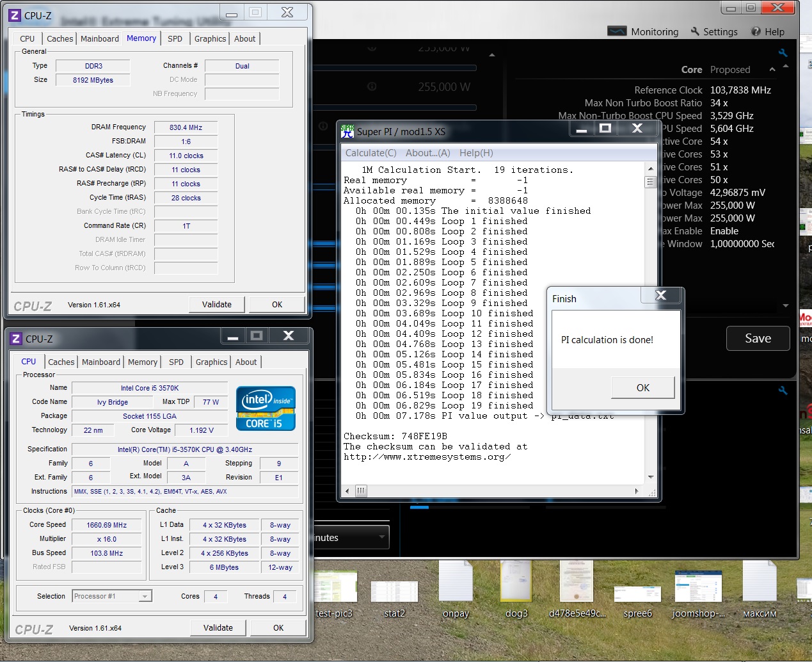
Task: Switch to Mainboard tab in upper CPU-Z window
Action: pyautogui.click(x=100, y=38)
